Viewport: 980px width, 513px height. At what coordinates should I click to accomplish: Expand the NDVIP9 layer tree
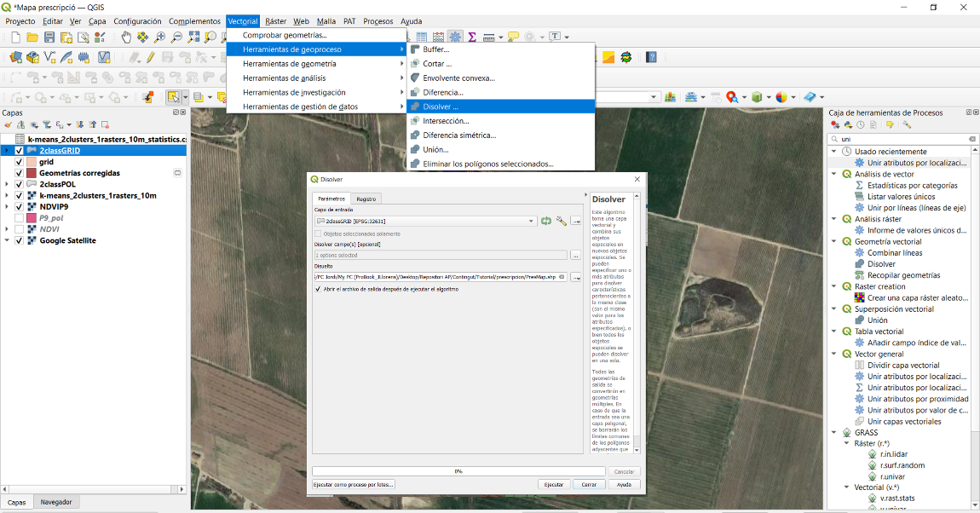click(7, 207)
